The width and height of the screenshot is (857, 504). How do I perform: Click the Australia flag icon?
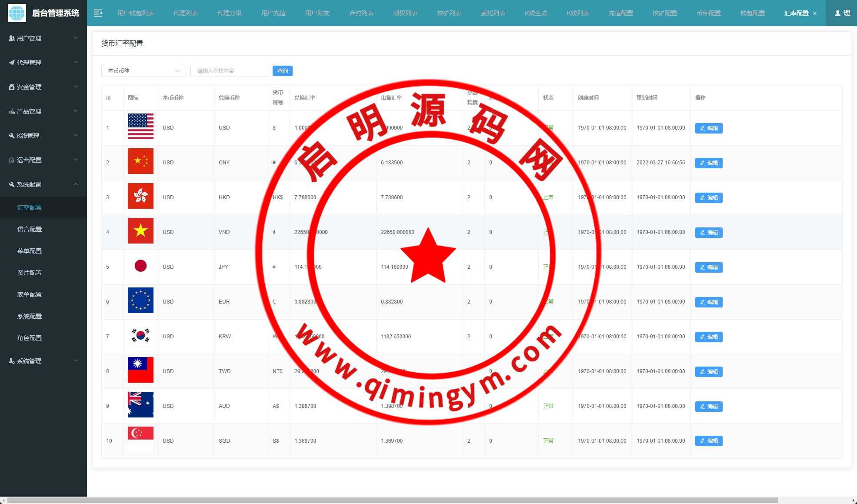[140, 404]
